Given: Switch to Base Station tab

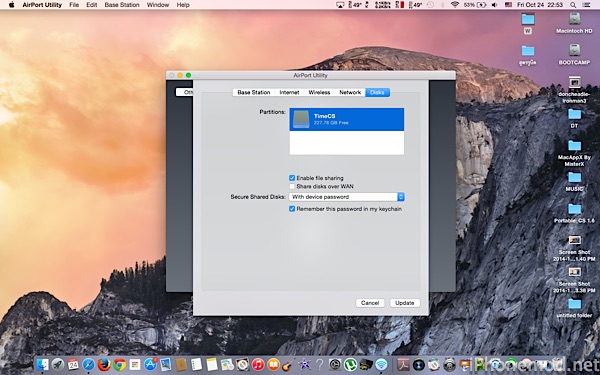Looking at the screenshot, I should pos(254,92).
